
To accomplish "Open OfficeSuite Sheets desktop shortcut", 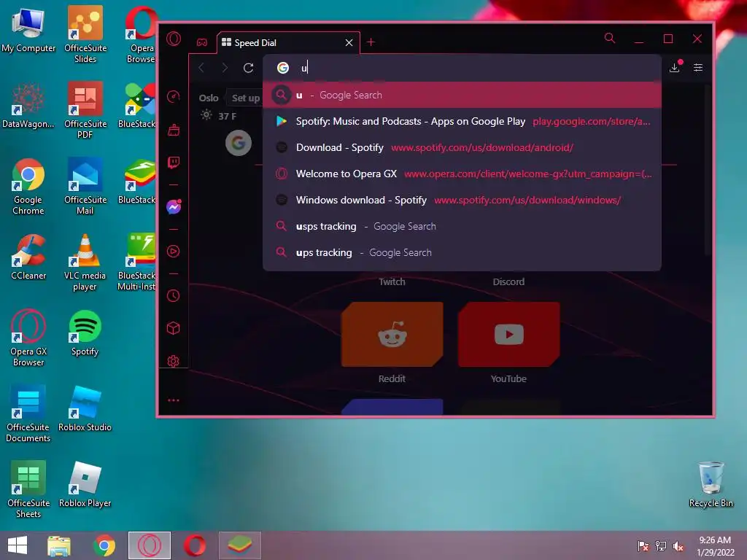I will pos(28,489).
